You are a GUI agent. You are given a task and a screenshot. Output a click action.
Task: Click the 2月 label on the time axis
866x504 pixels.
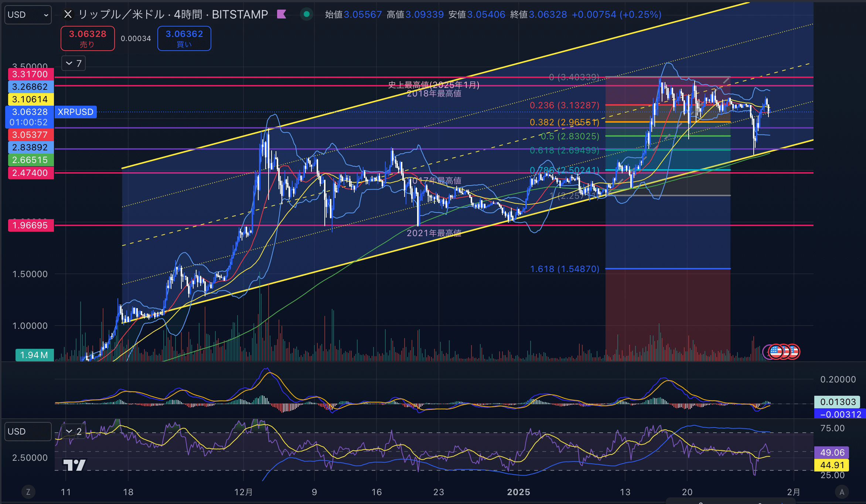coord(794,492)
